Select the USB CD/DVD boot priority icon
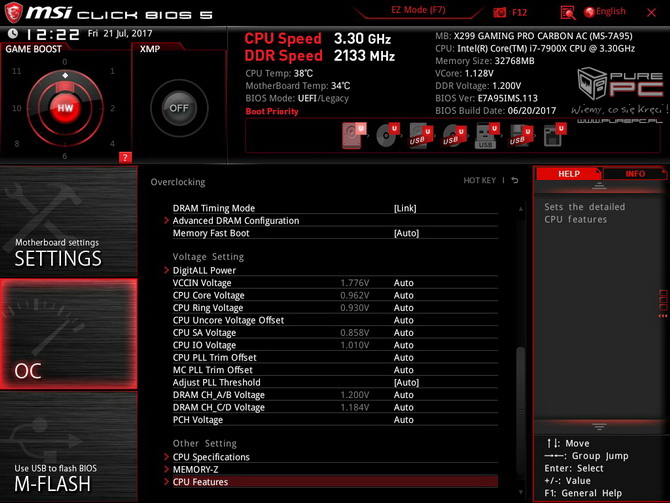 (454, 135)
